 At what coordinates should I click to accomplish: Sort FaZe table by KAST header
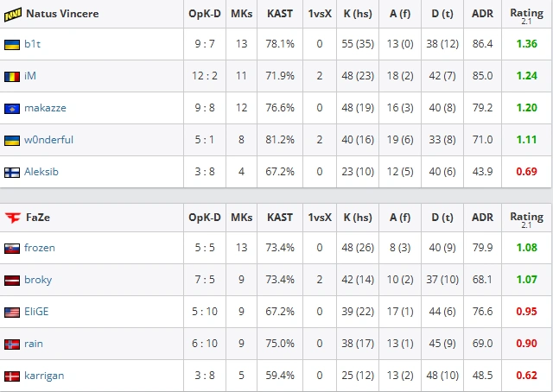pyautogui.click(x=280, y=217)
